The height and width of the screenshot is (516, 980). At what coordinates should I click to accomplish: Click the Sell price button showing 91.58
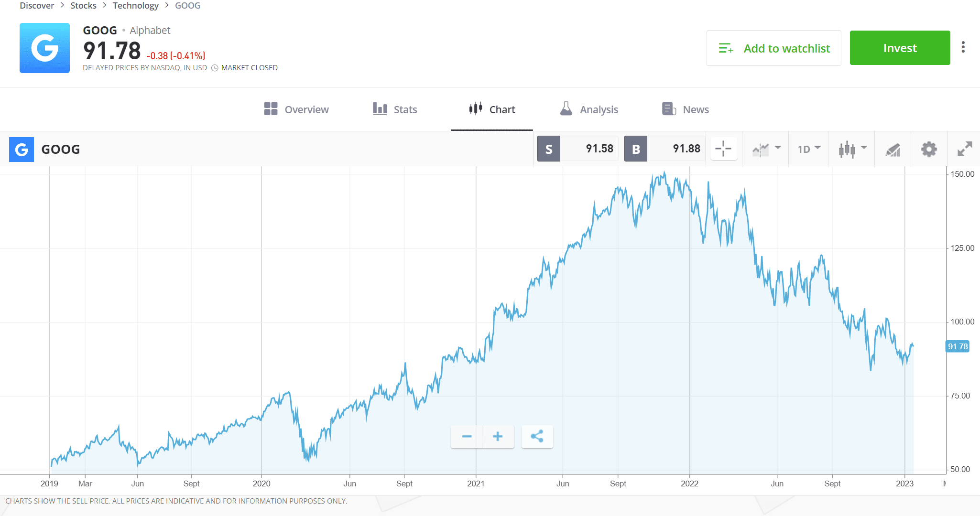[x=577, y=149]
